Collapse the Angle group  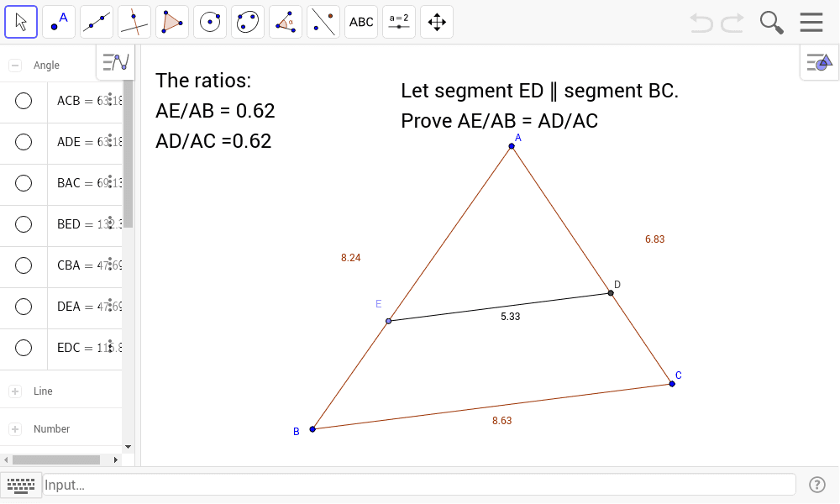coord(15,66)
